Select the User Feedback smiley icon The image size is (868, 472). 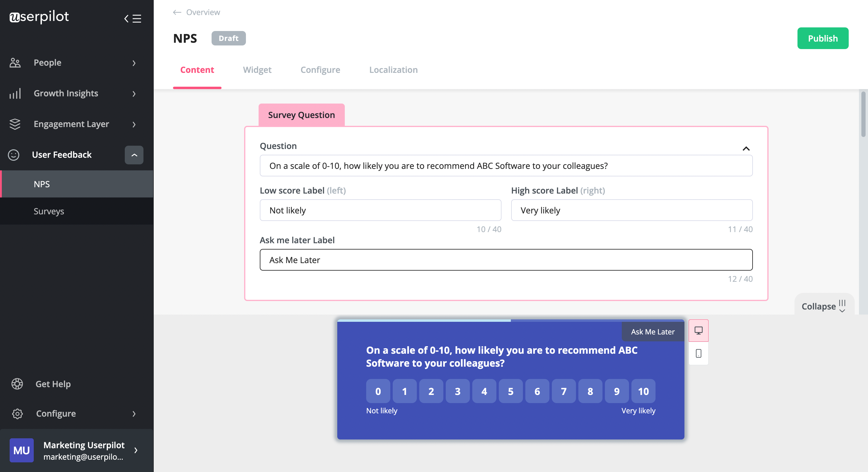coord(14,155)
